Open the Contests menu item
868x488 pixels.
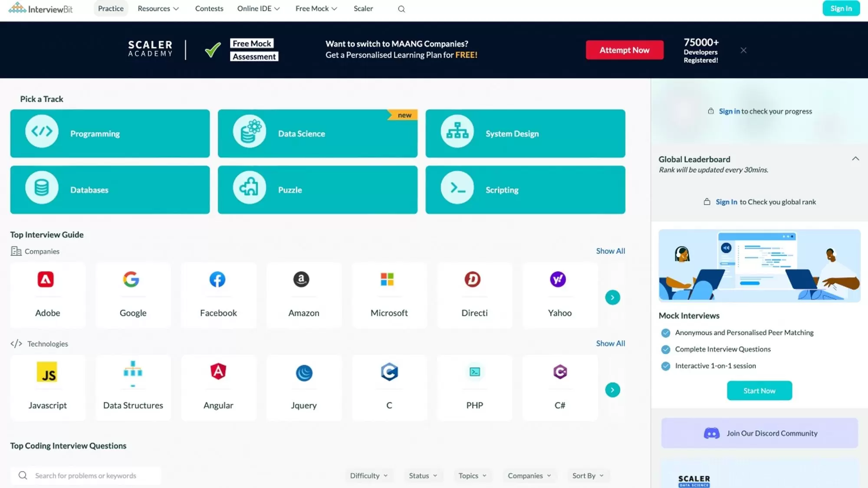(x=209, y=9)
